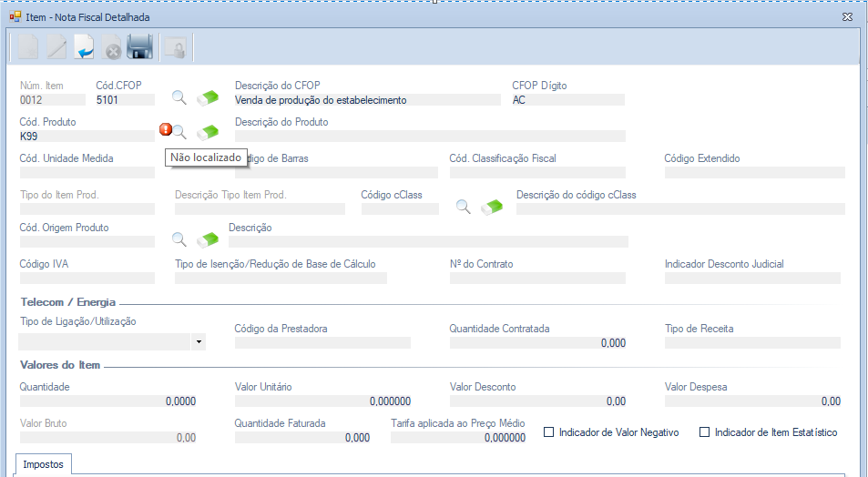Clear the Cód. Produto field with eraser icon

pos(208,132)
